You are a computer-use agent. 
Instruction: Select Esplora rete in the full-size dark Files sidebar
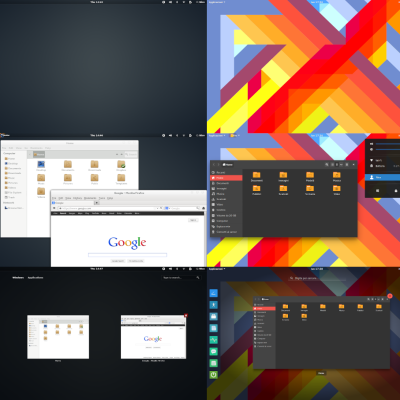pos(226,226)
